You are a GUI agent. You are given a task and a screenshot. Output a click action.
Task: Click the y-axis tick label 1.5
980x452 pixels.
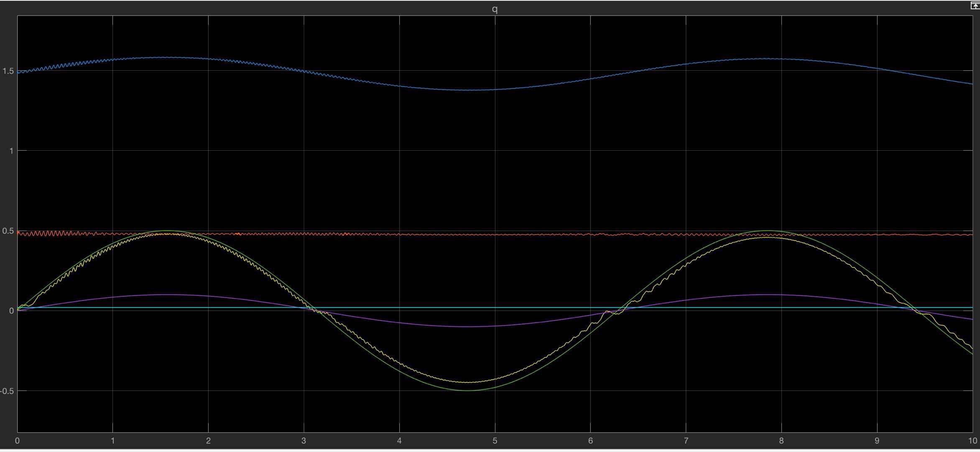(x=8, y=71)
